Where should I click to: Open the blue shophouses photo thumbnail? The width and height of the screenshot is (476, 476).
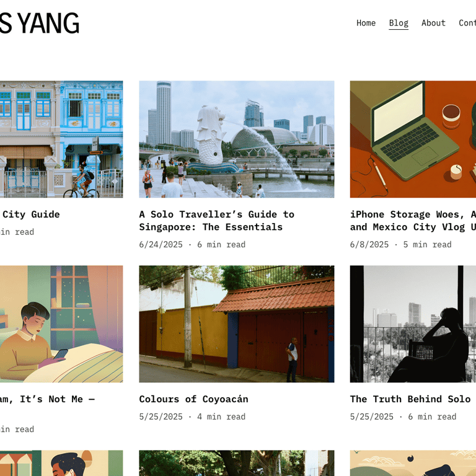tap(61, 139)
